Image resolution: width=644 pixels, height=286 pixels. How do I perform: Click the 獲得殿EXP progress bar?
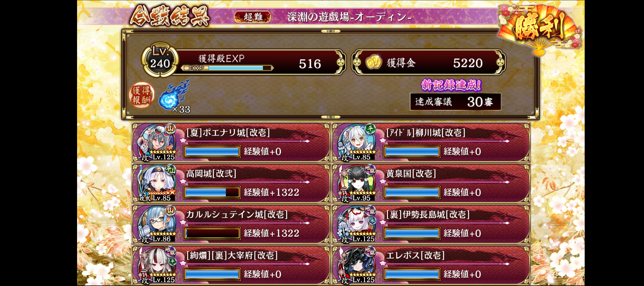(227, 68)
